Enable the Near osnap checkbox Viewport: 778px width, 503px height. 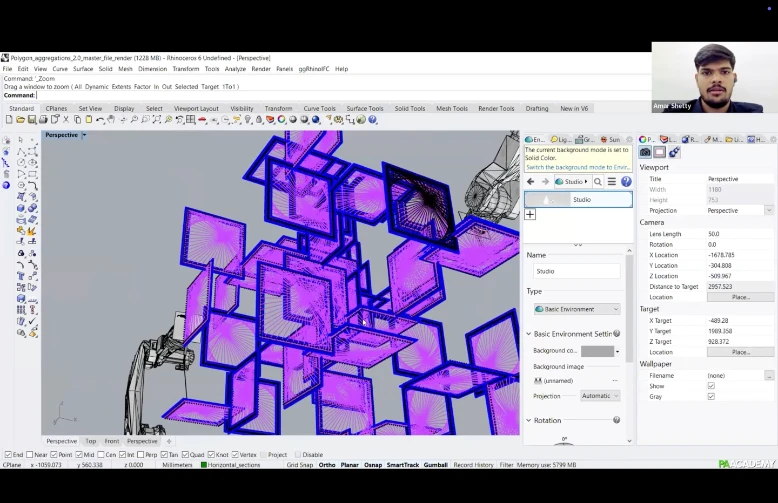click(x=32, y=455)
